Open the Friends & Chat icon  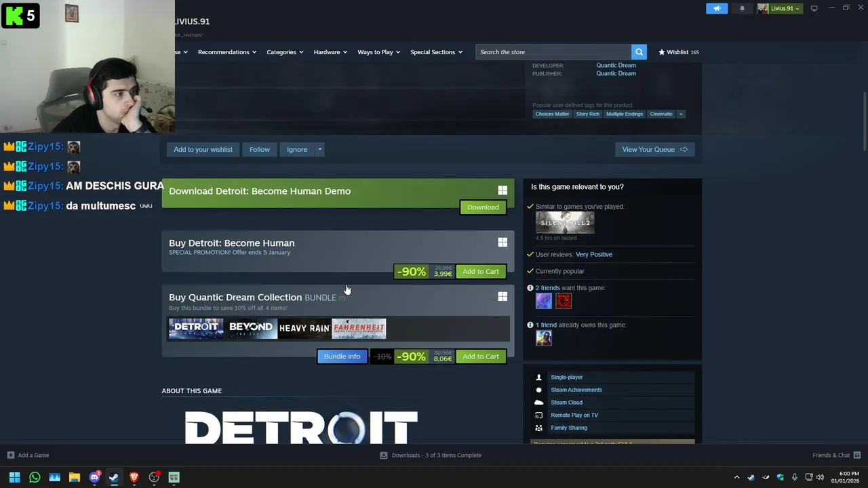[x=857, y=455]
